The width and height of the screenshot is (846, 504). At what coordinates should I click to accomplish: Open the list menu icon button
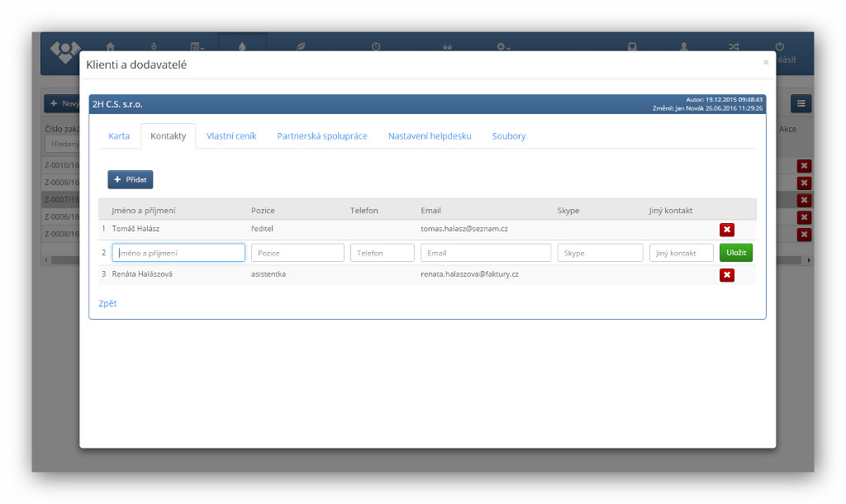point(801,103)
